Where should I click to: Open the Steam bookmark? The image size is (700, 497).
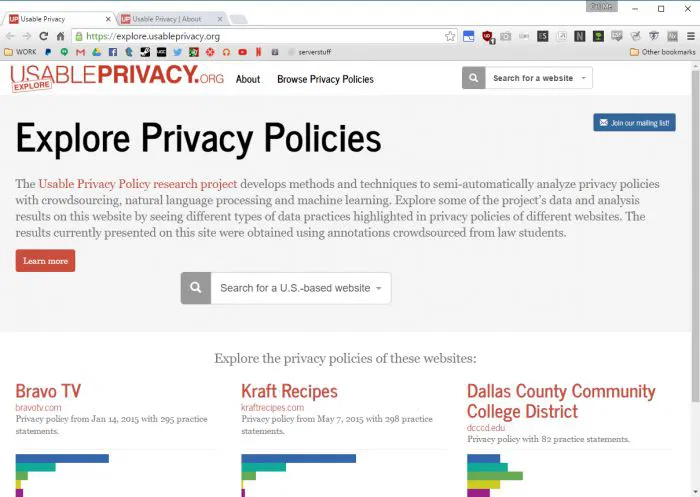[145, 52]
